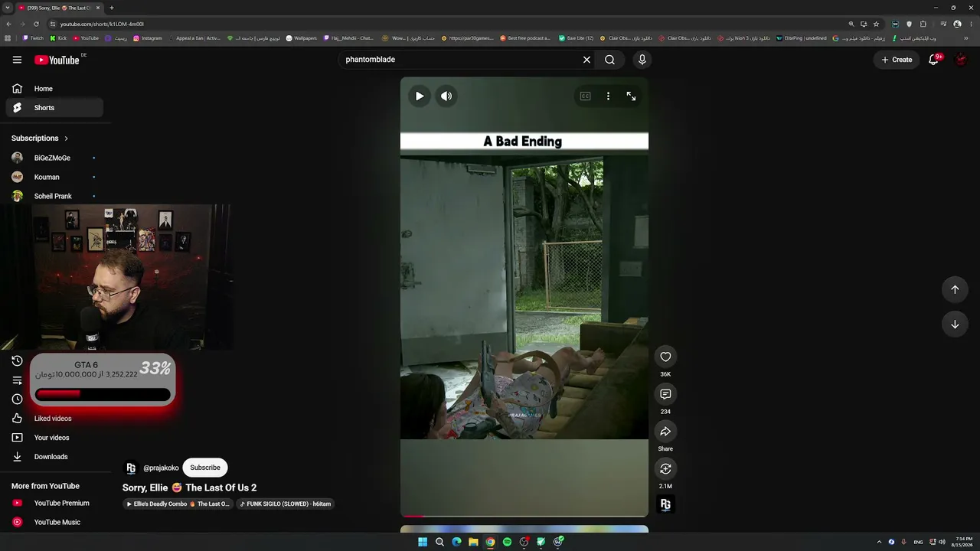Bookmark this page with the star
This screenshot has width=980, height=551.
pyautogui.click(x=876, y=24)
